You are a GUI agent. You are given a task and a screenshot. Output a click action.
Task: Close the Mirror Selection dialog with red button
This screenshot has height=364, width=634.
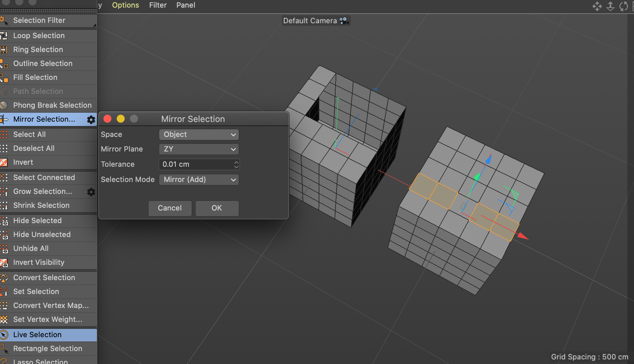(x=107, y=119)
